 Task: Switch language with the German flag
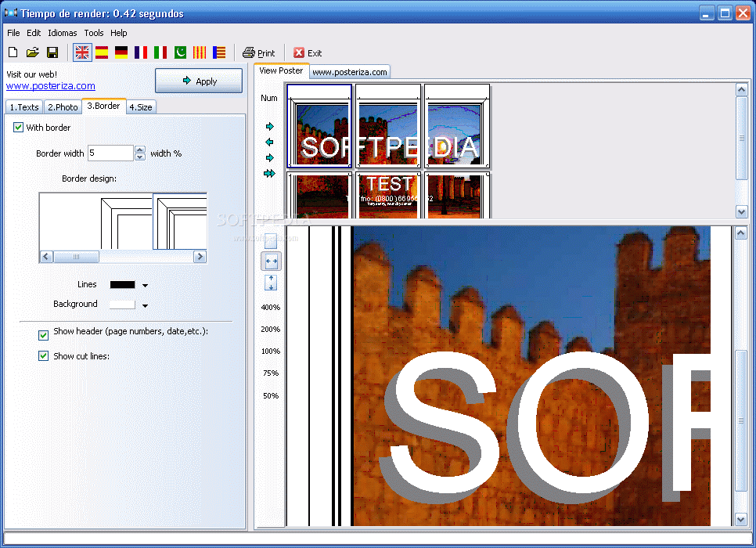121,52
